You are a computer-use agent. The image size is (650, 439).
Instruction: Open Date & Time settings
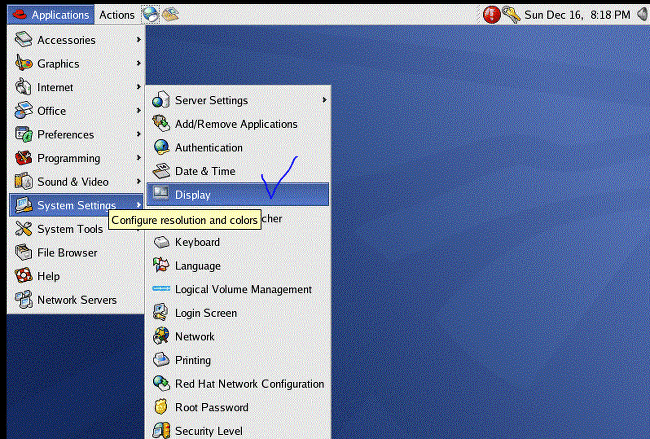238,171
